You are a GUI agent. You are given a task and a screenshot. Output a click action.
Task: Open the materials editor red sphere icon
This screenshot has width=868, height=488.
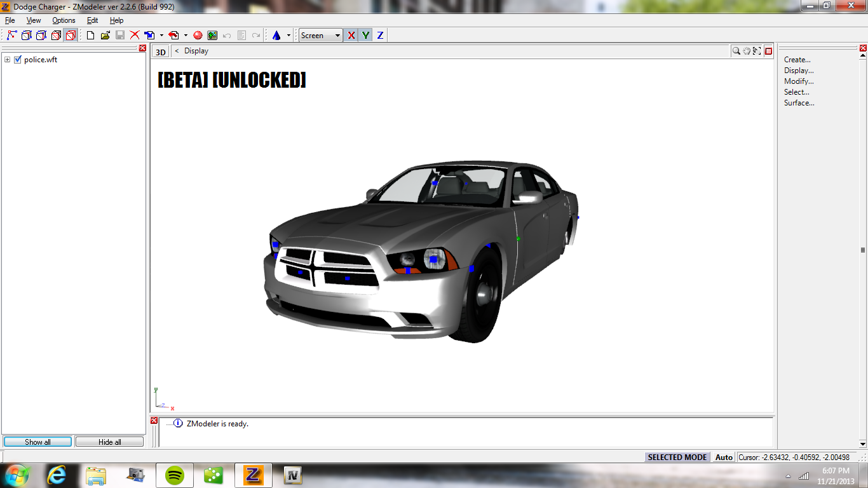pos(198,36)
